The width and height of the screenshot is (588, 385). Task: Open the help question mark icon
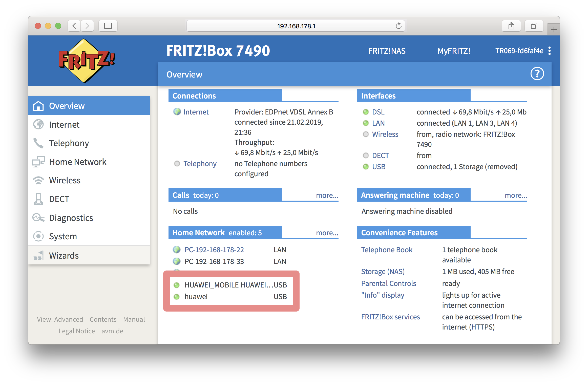tap(537, 74)
